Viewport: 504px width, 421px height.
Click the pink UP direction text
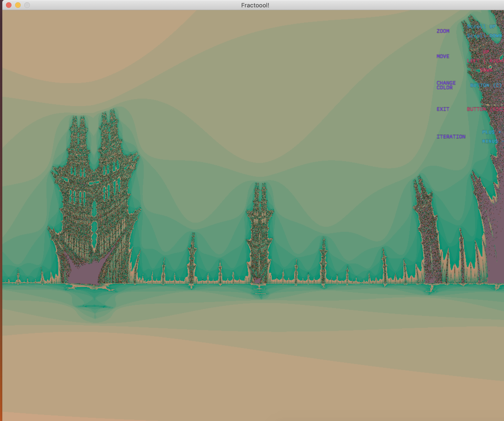click(486, 52)
